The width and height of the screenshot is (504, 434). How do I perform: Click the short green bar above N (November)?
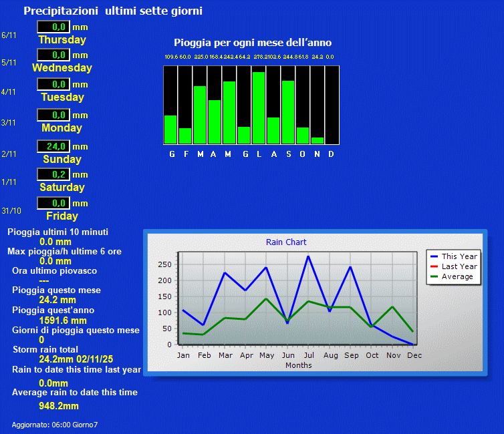pyautogui.click(x=318, y=140)
